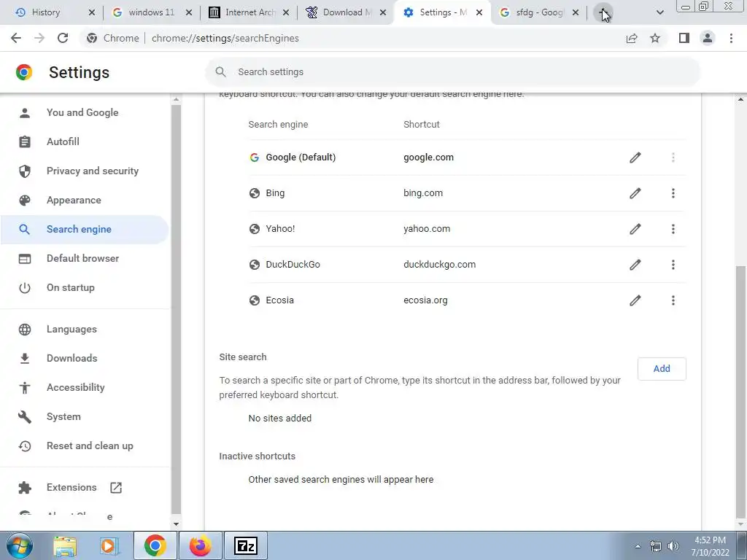Open Appearance settings section

[x=74, y=200]
